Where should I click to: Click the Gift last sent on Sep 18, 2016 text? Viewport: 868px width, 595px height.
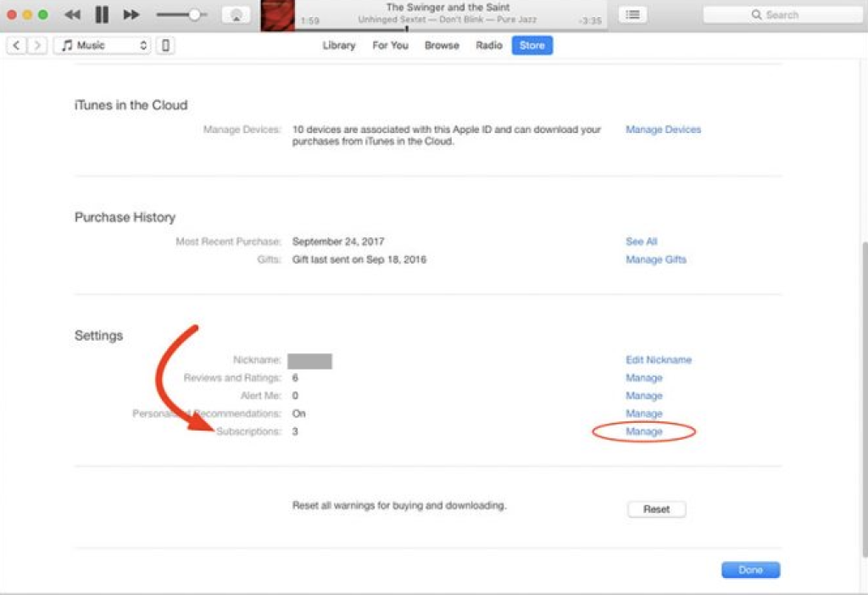pyautogui.click(x=359, y=259)
